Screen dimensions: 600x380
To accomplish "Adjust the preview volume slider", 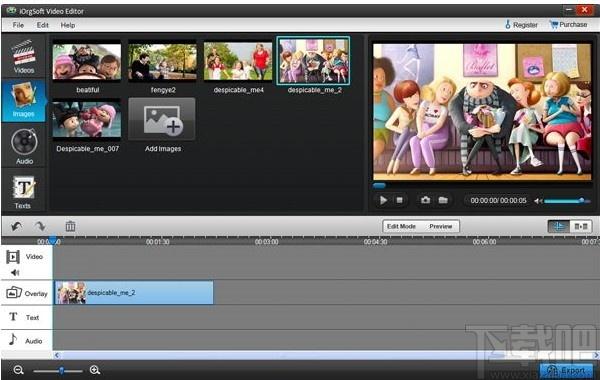I will (567, 201).
